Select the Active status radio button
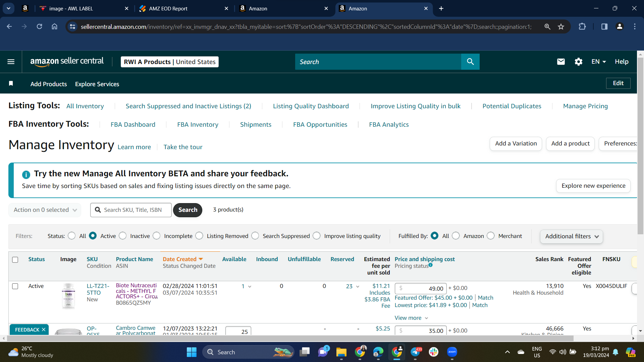This screenshot has width=644, height=362. click(x=93, y=236)
